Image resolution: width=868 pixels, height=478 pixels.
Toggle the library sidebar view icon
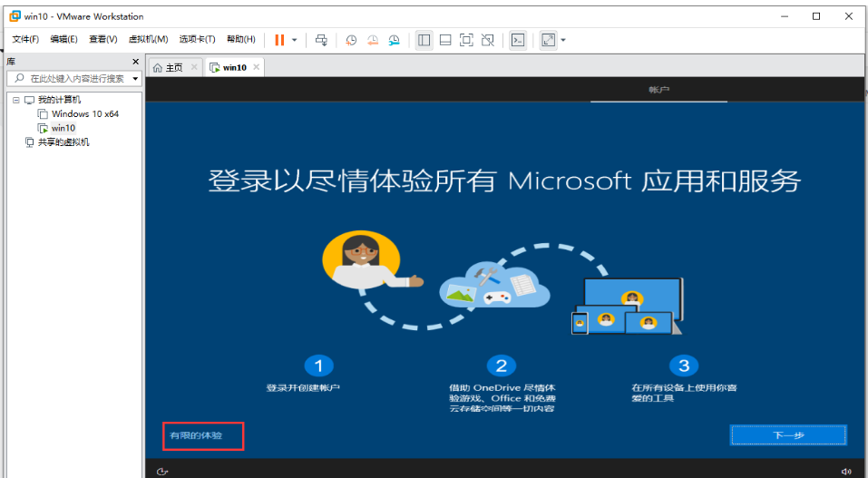click(424, 40)
